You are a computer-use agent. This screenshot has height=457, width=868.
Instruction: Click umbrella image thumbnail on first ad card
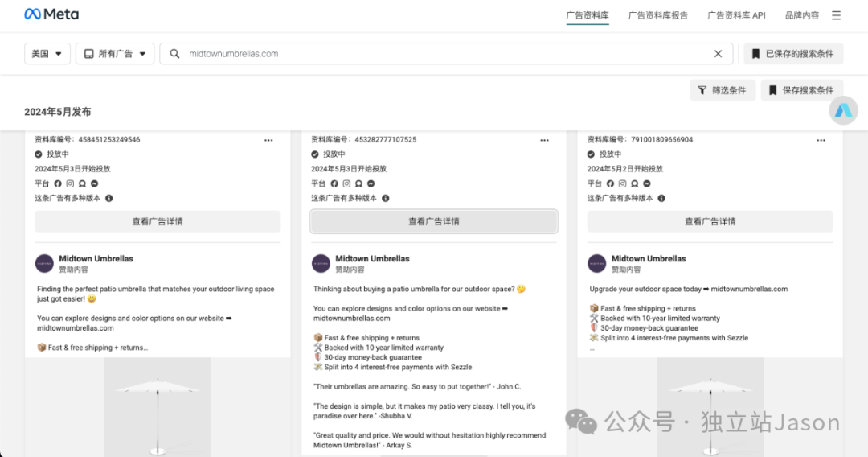click(158, 407)
